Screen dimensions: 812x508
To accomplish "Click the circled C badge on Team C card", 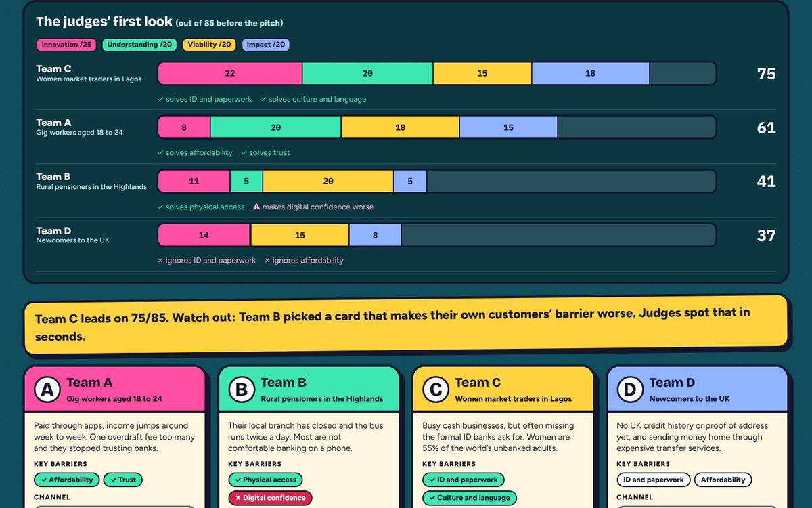I will pyautogui.click(x=436, y=390).
